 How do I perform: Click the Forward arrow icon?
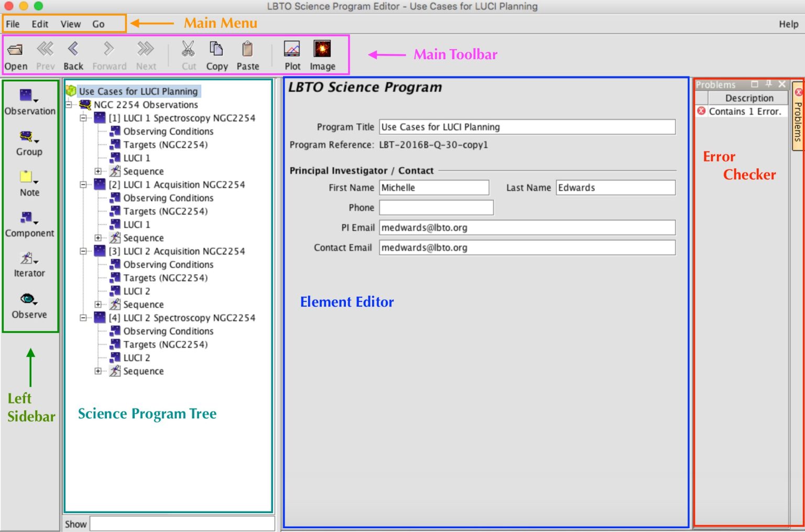[108, 49]
